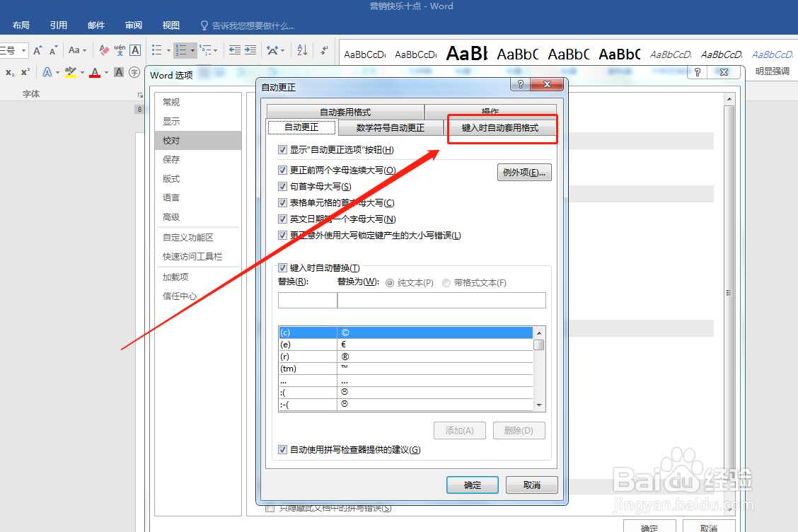Expand text effects dropdown arrow
Screen dimensions: 798x532
[x=57, y=72]
